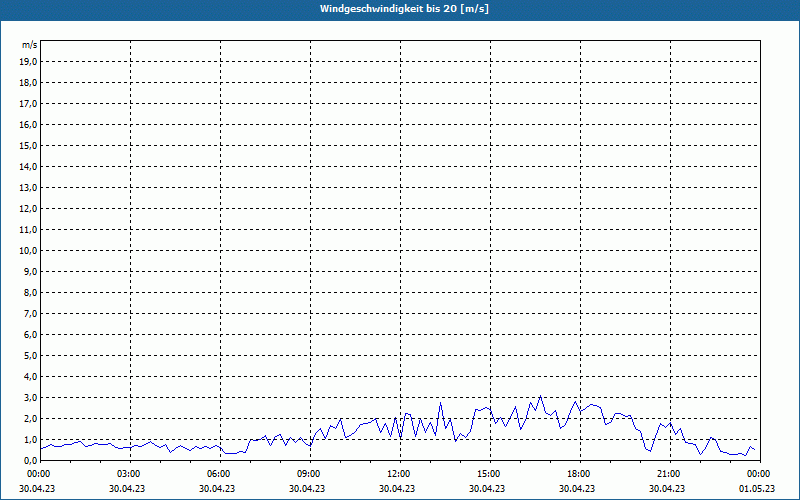Select the 18,0 y-axis label
Image resolution: width=800 pixels, height=500 pixels.
pos(28,83)
